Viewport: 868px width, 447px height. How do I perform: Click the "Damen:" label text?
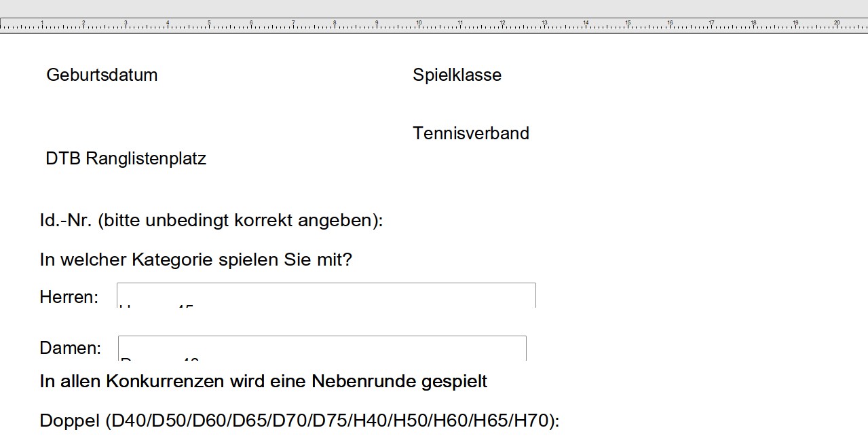[x=70, y=348]
